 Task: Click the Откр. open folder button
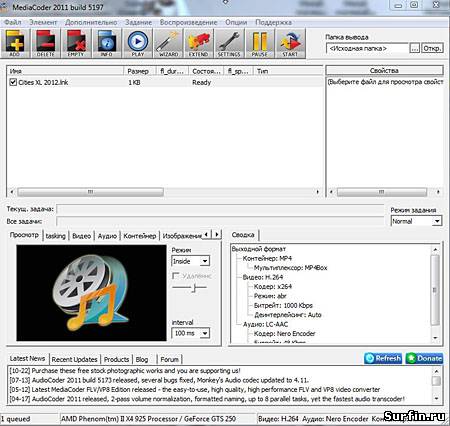tap(432, 48)
